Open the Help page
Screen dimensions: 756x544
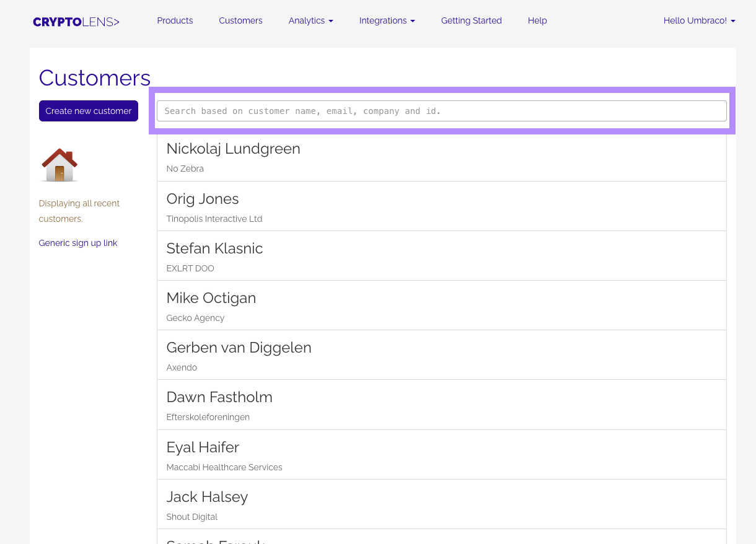coord(537,20)
